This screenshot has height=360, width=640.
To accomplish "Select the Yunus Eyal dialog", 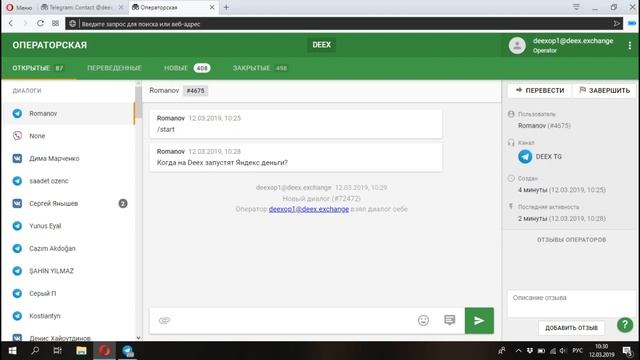I will 69,226.
